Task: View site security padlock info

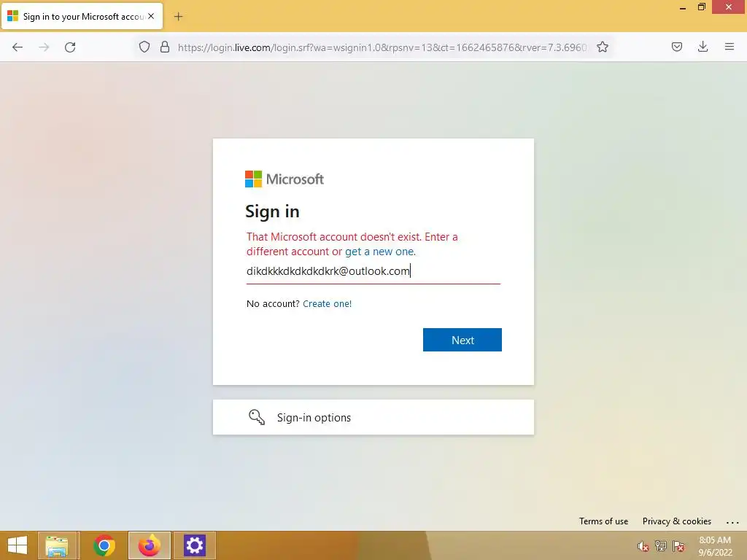Action: click(x=165, y=47)
